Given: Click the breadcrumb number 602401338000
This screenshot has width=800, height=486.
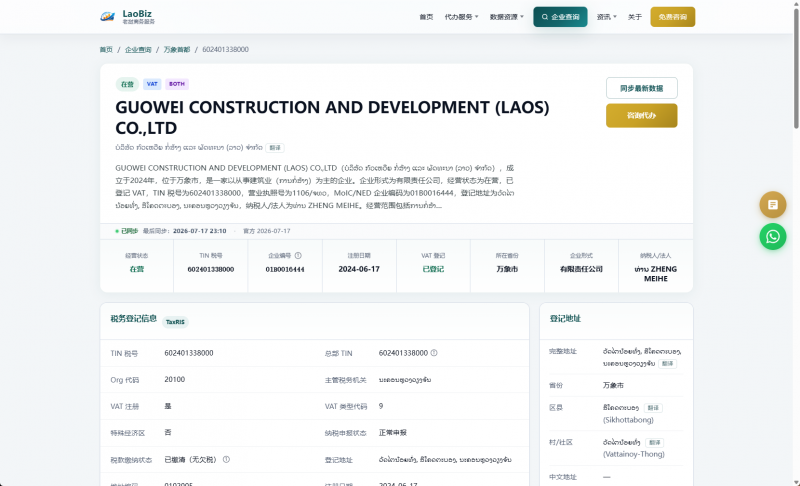Looking at the screenshot, I should click(x=226, y=49).
